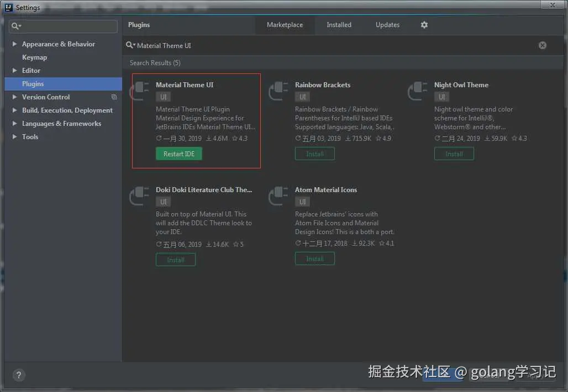Restart IDE for Material Theme UI
The height and width of the screenshot is (392, 568).
pos(179,154)
